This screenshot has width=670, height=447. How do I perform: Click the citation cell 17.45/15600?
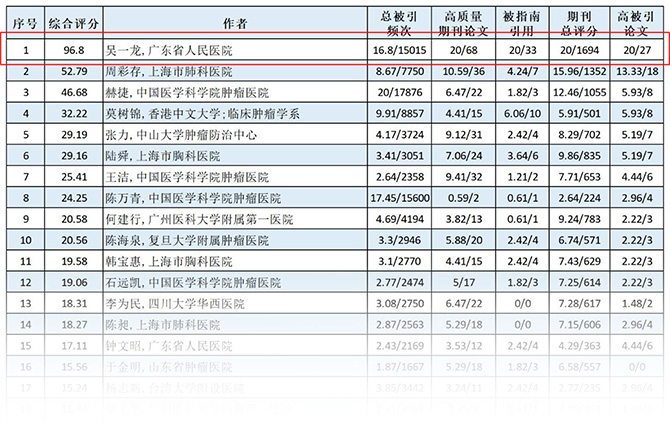click(x=400, y=198)
